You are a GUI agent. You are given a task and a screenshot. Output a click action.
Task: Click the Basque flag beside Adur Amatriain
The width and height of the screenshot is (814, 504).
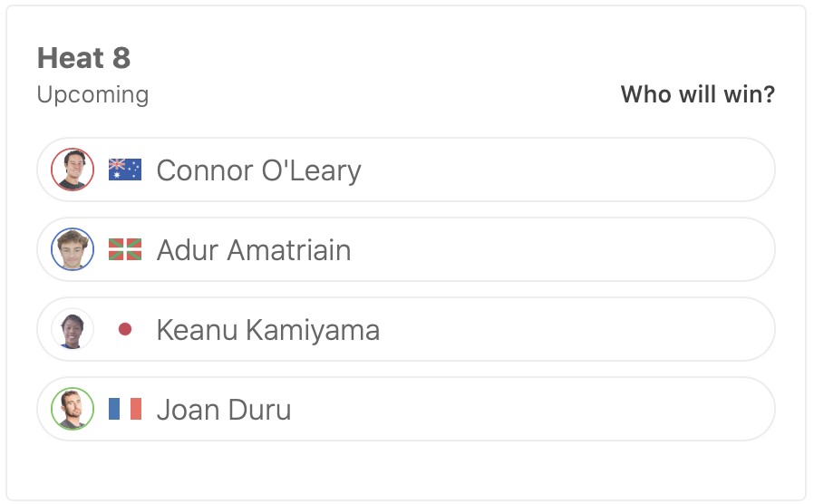[125, 249]
